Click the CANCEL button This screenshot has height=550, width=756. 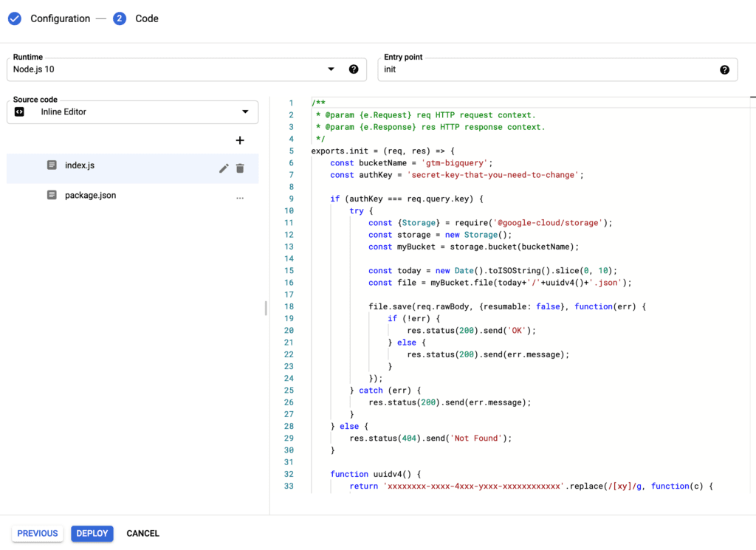(x=142, y=533)
